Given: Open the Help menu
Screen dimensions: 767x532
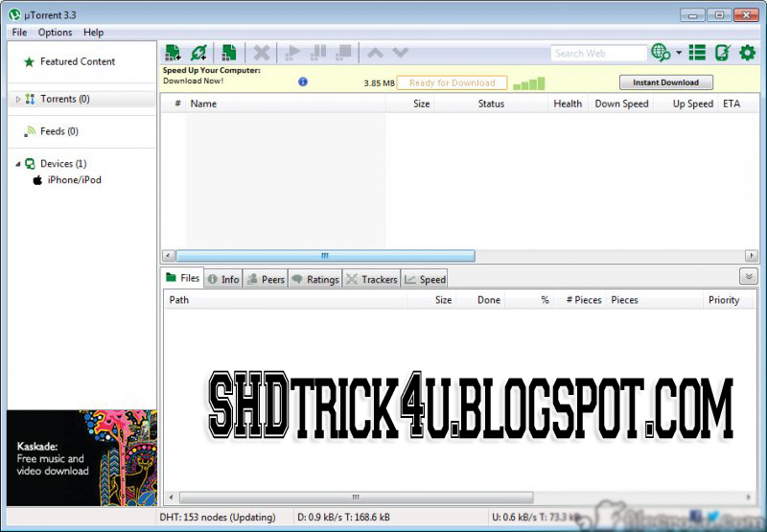Looking at the screenshot, I should [93, 33].
